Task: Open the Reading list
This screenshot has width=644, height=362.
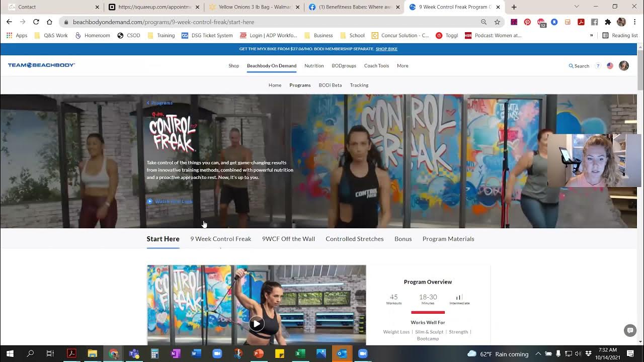Action: tap(620, 35)
